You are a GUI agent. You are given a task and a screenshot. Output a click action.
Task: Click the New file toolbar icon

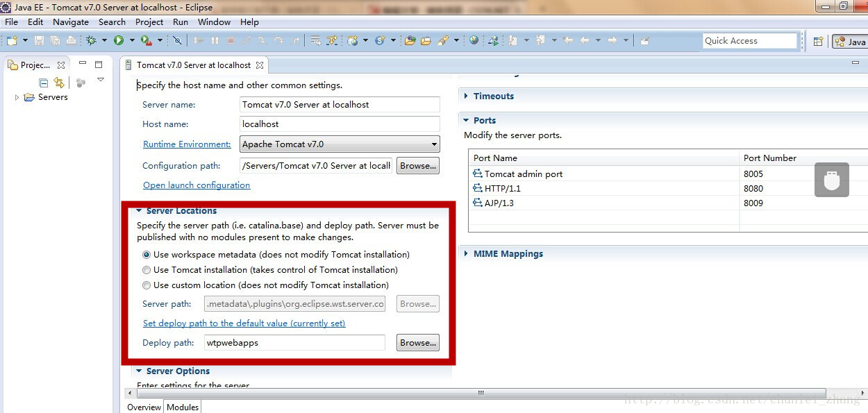[x=12, y=40]
